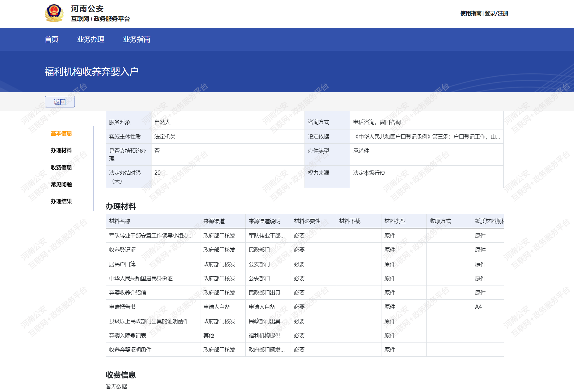The width and height of the screenshot is (574, 392).
Task: Jump to 办理材料 section in sidebar
Action: [x=61, y=150]
